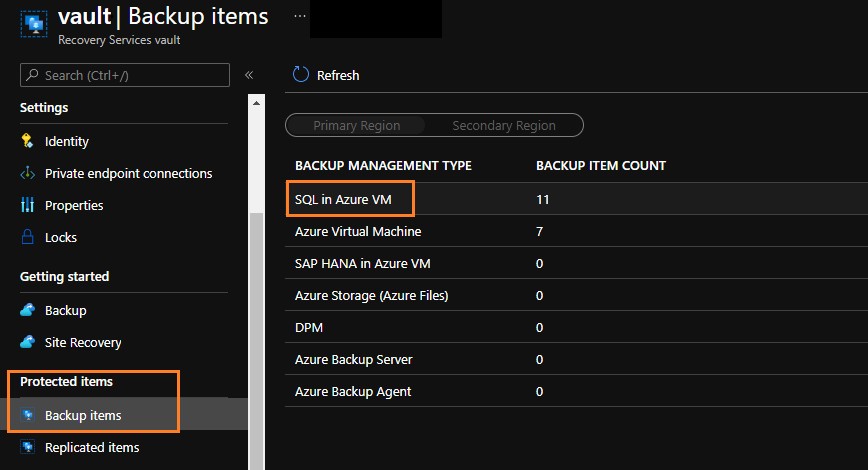Click the count 0 for SAP HANA in Azure VM
Screen dimensions: 868x470
coord(540,264)
